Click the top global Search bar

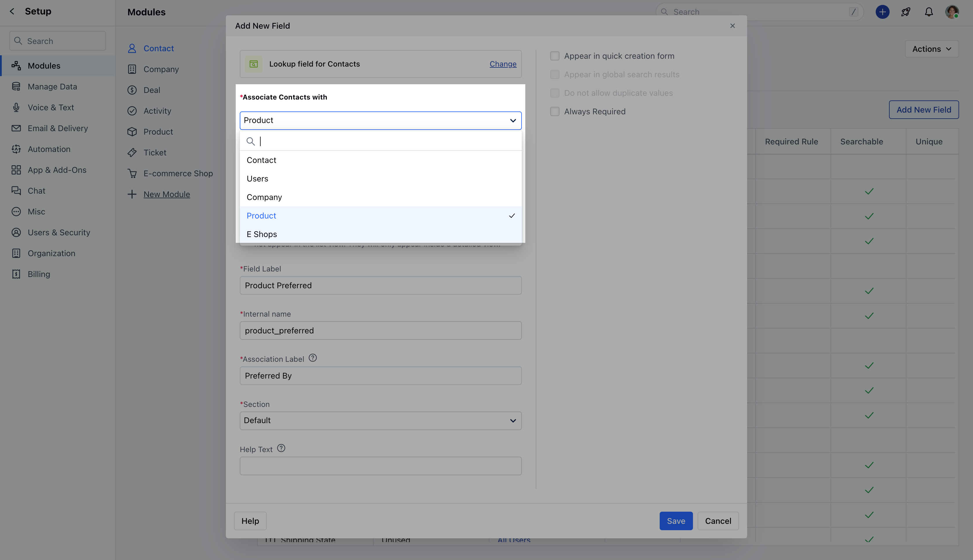760,12
